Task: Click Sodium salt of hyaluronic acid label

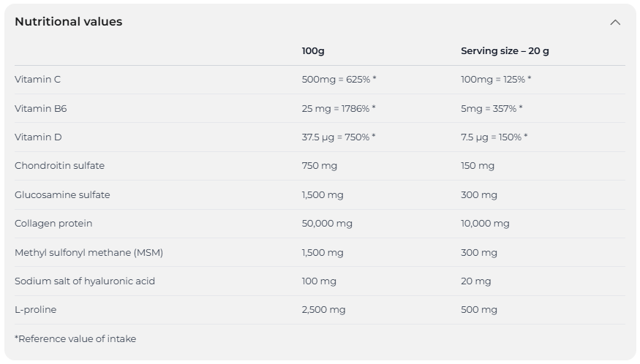Action: tap(85, 281)
